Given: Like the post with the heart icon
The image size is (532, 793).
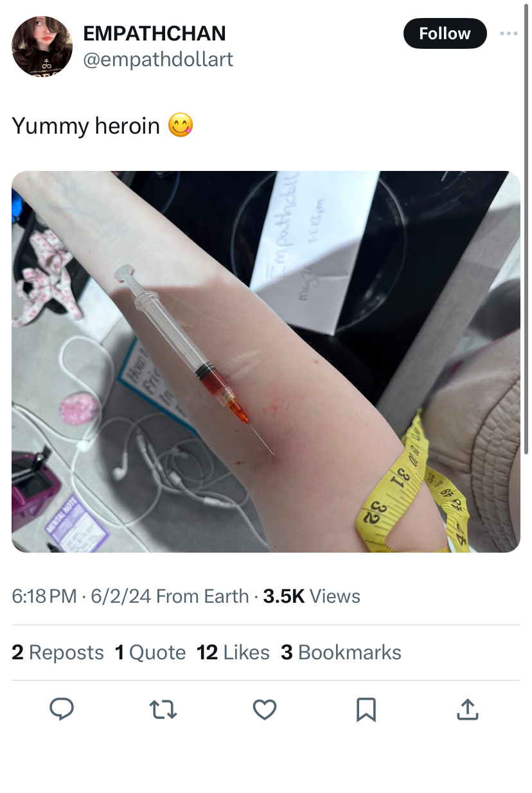Looking at the screenshot, I should point(264,709).
